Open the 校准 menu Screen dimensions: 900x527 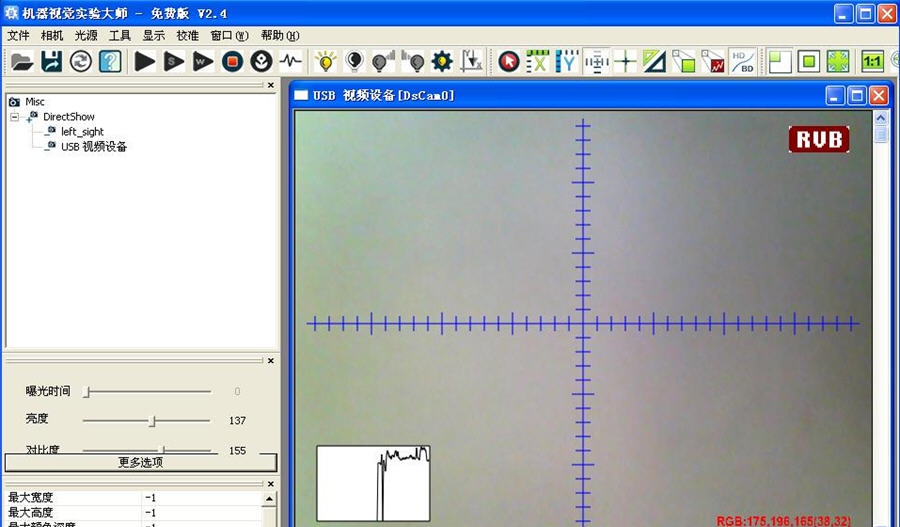tap(187, 36)
